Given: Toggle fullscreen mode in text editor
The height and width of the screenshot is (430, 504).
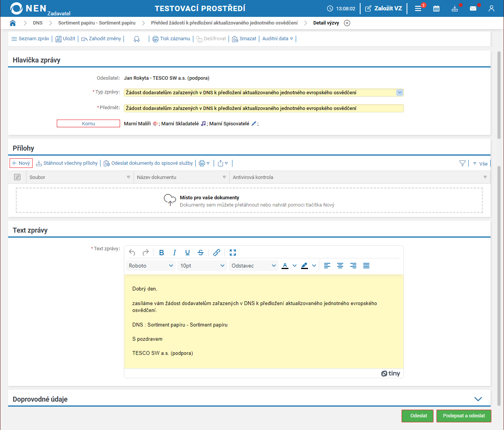Looking at the screenshot, I should [x=233, y=253].
